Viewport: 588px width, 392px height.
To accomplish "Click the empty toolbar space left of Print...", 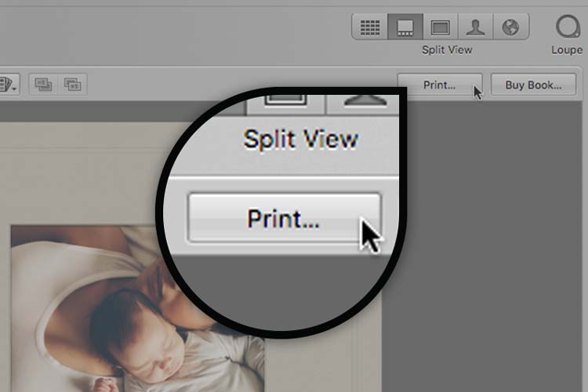I will [235, 84].
